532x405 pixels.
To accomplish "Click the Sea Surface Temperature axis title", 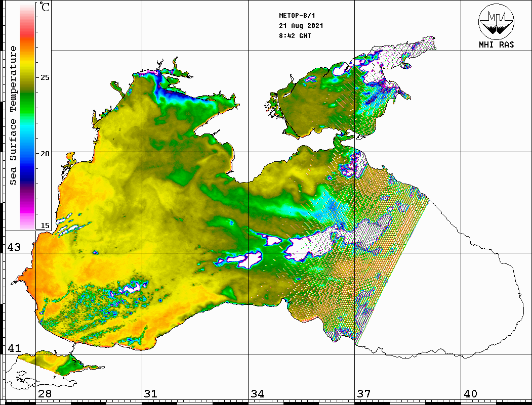I will (13, 115).
